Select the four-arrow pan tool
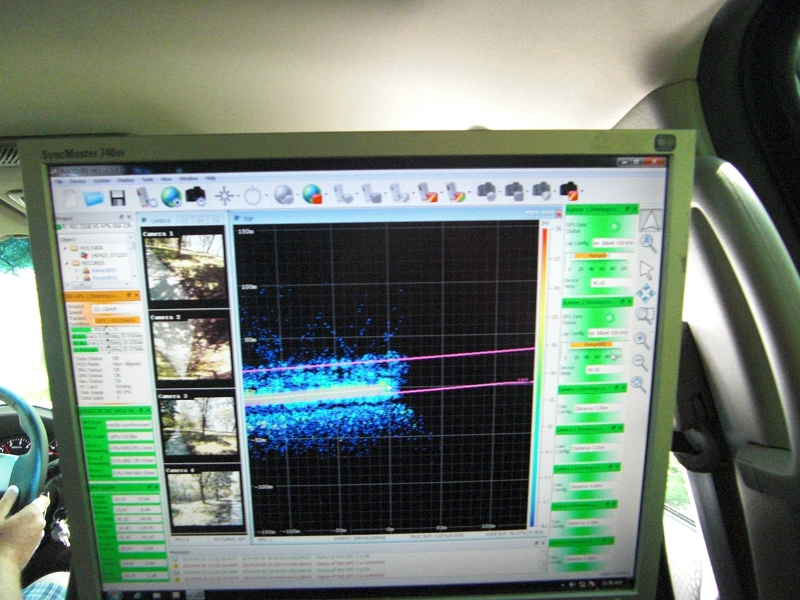Screen dimensions: 800x600 tap(645, 292)
